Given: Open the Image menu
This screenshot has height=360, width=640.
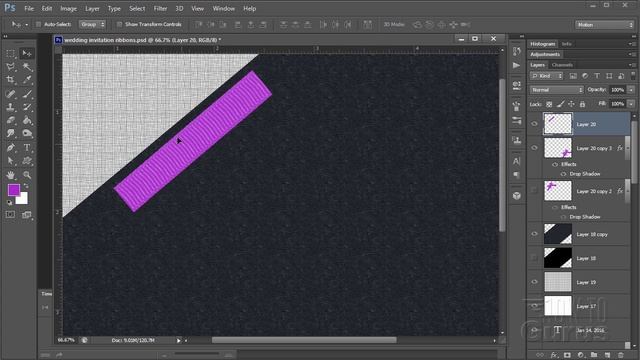Looking at the screenshot, I should (x=68, y=8).
